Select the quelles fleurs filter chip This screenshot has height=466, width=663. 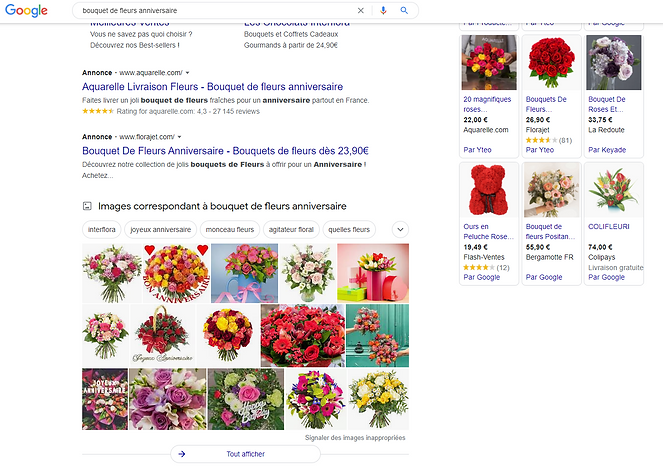tap(349, 230)
